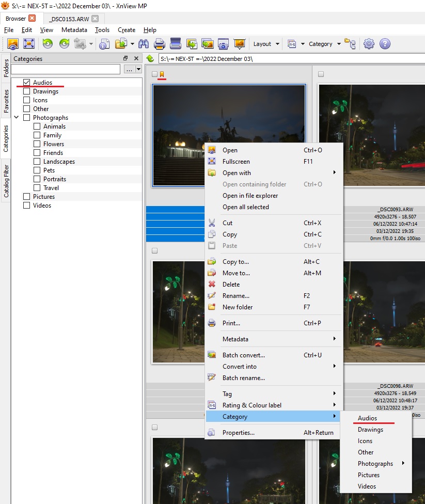Uncheck the Audios category checkbox
The image size is (425, 504).
pos(27,83)
